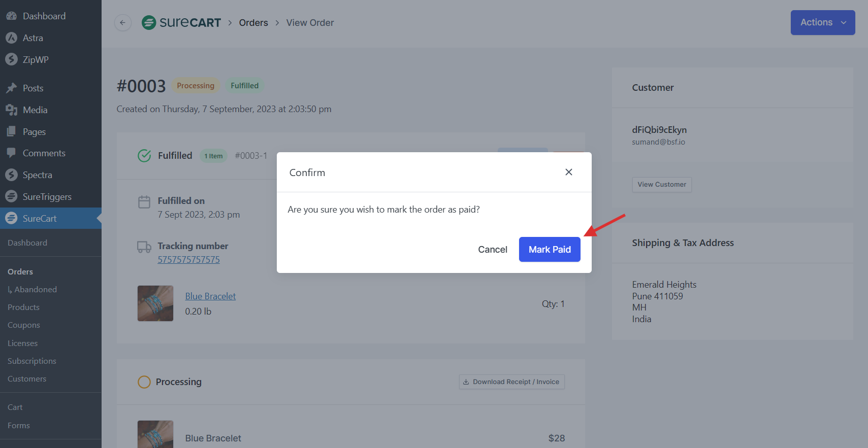Open the Astra sidebar menu icon
This screenshot has width=868, height=448.
[11, 38]
